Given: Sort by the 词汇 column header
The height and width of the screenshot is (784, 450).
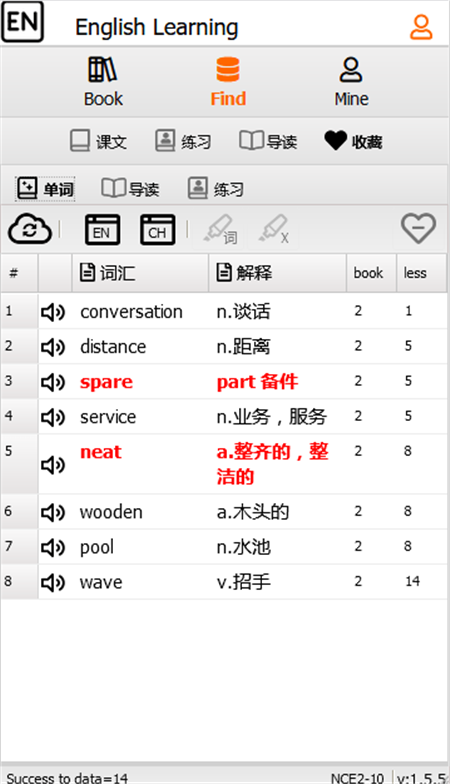Looking at the screenshot, I should pyautogui.click(x=140, y=273).
